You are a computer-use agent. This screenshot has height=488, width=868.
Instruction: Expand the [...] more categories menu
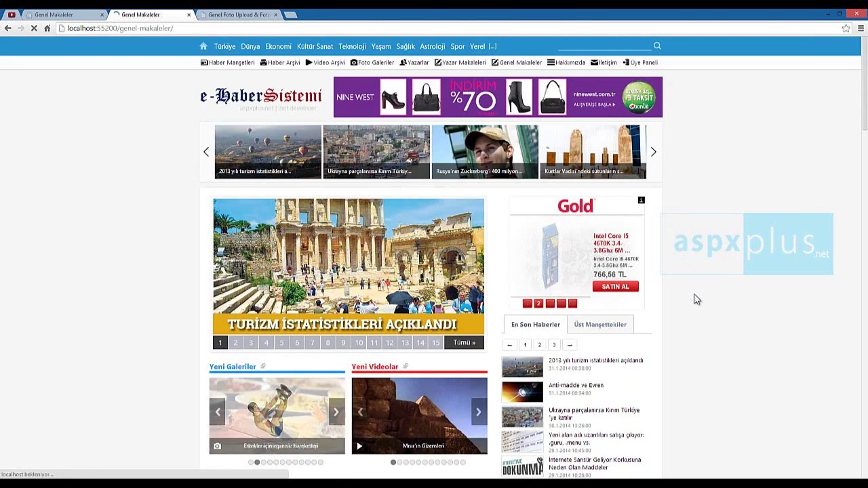(492, 47)
